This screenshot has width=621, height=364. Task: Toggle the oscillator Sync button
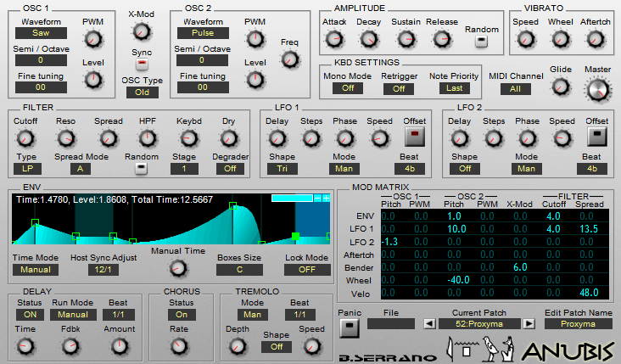142,64
